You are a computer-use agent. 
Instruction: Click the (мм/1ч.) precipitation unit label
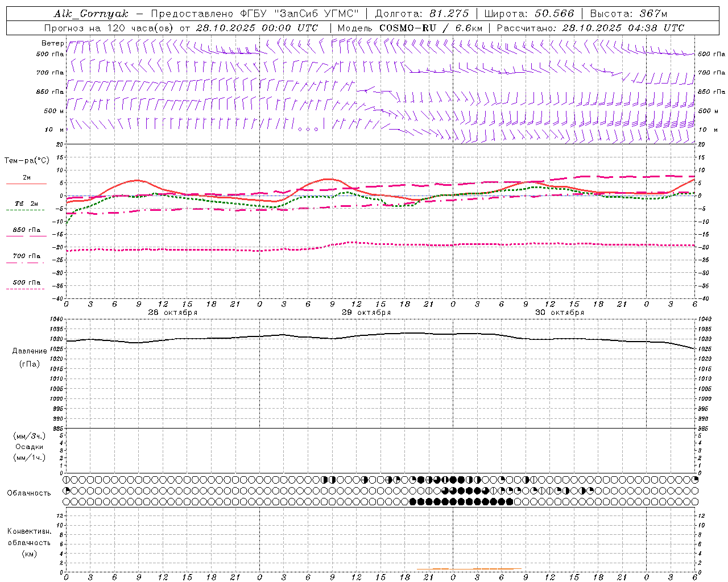[30, 458]
